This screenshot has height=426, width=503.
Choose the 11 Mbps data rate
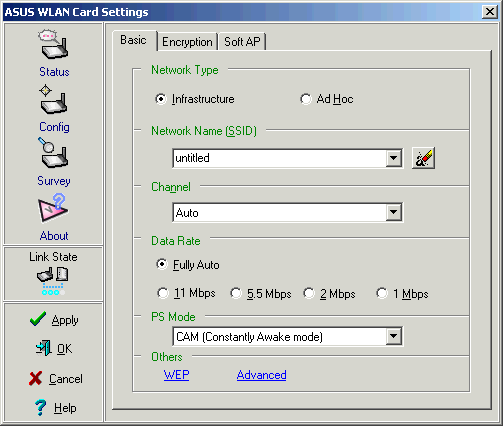(163, 293)
